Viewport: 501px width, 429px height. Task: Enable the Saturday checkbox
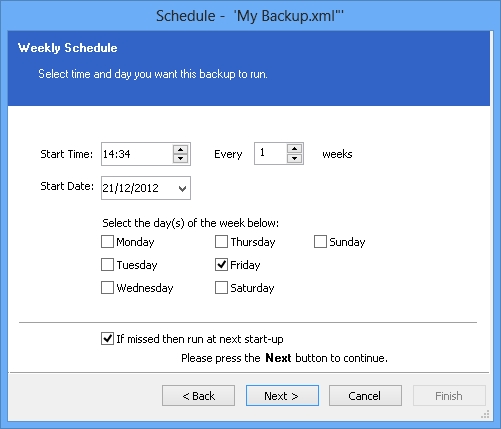pyautogui.click(x=221, y=288)
